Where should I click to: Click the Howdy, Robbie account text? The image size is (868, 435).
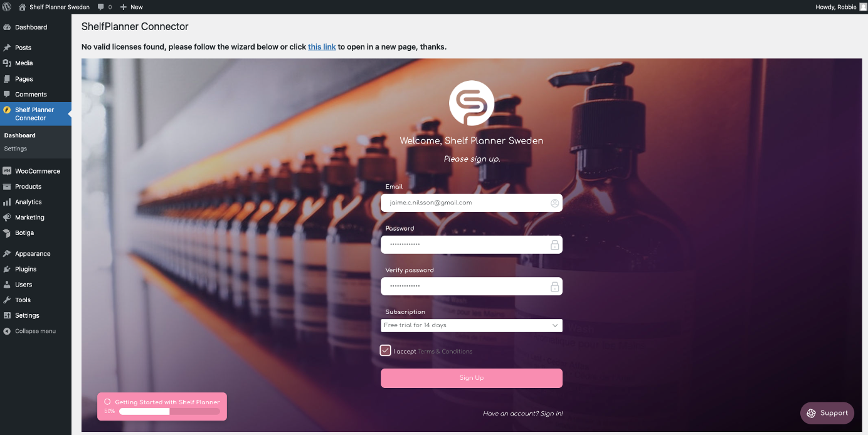[x=835, y=7]
